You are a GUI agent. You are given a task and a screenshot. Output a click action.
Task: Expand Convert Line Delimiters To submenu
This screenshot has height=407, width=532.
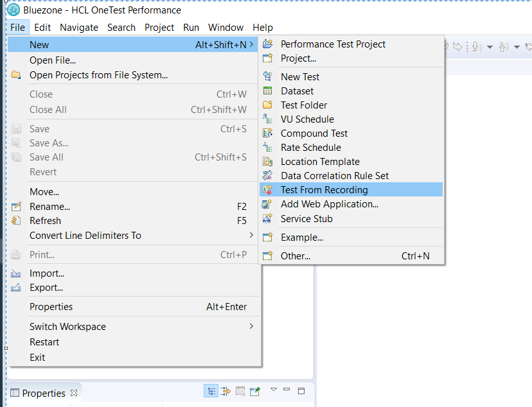click(x=251, y=236)
